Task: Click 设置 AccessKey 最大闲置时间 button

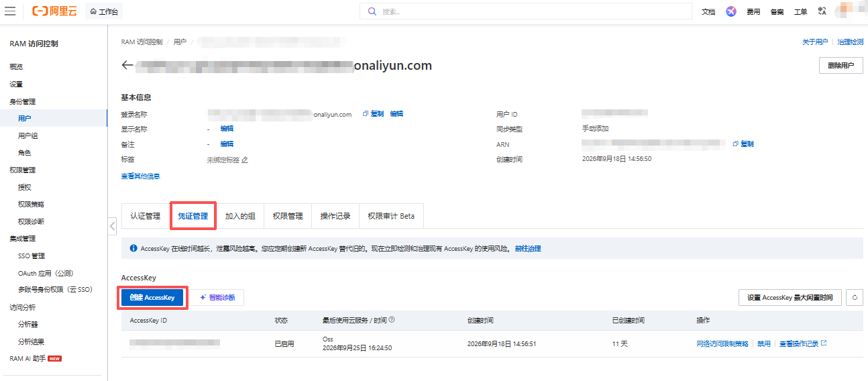Action: 790,297
